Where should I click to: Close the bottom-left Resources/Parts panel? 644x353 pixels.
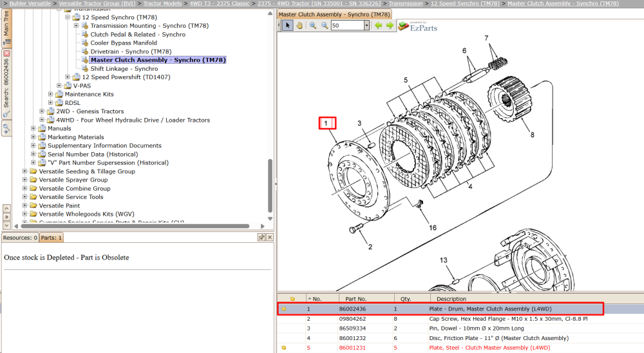[x=269, y=237]
